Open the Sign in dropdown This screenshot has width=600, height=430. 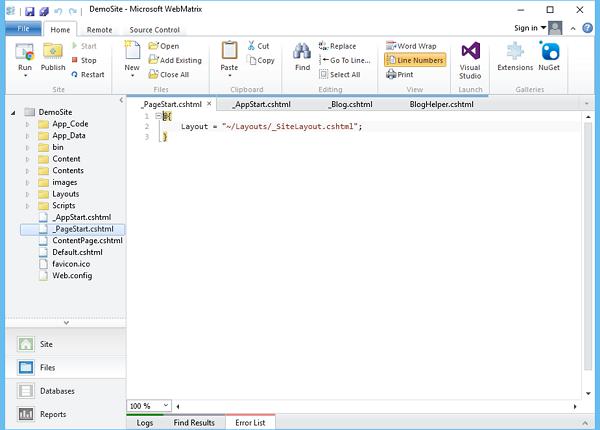[x=530, y=28]
